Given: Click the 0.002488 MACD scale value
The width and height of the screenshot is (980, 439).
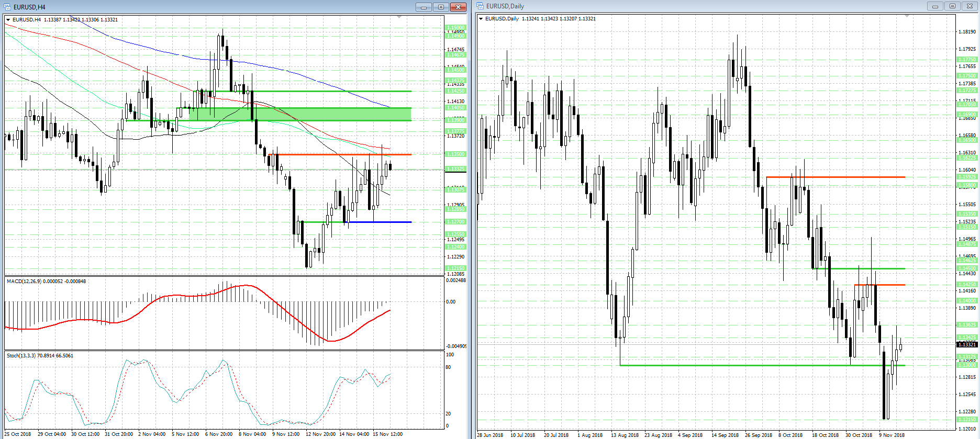Looking at the screenshot, I should pos(455,280).
